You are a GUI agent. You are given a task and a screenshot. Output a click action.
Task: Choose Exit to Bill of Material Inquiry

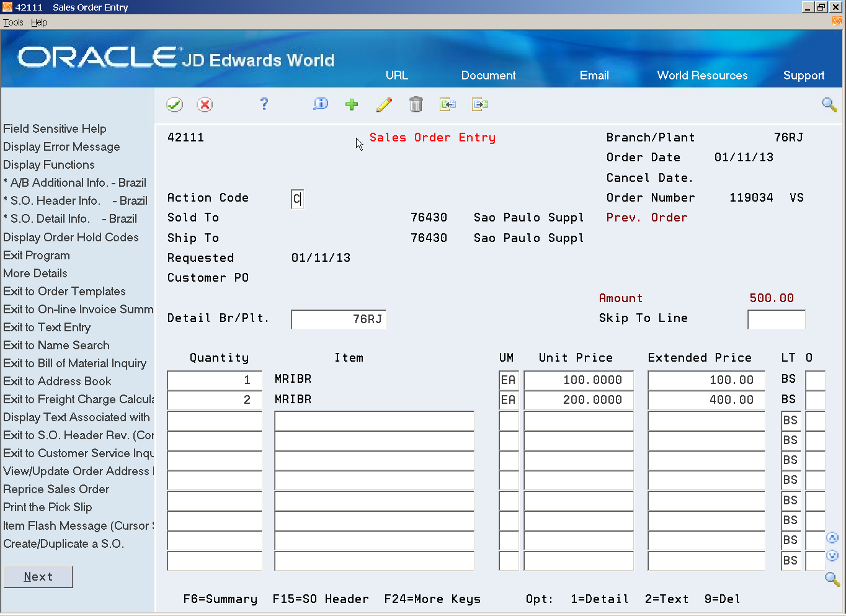[75, 363]
